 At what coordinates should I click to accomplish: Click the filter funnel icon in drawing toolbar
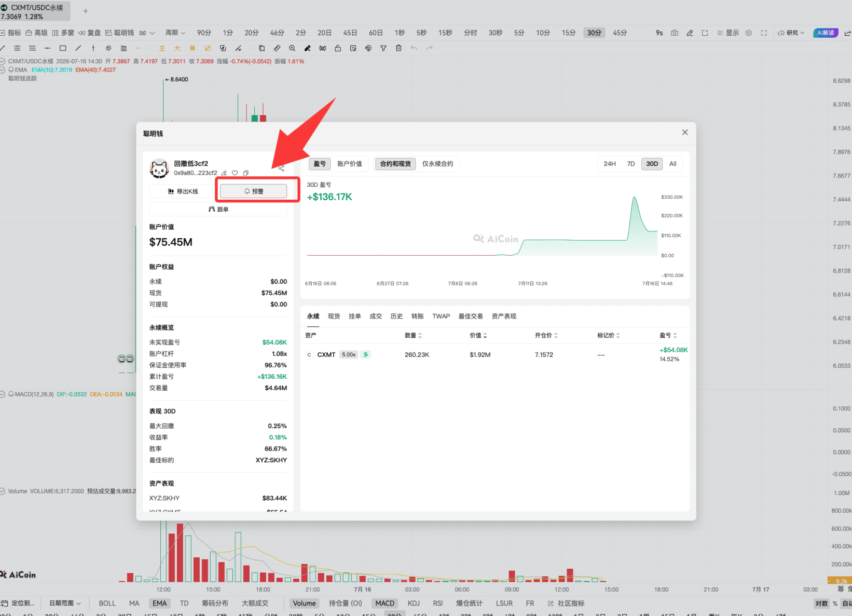[383, 48]
